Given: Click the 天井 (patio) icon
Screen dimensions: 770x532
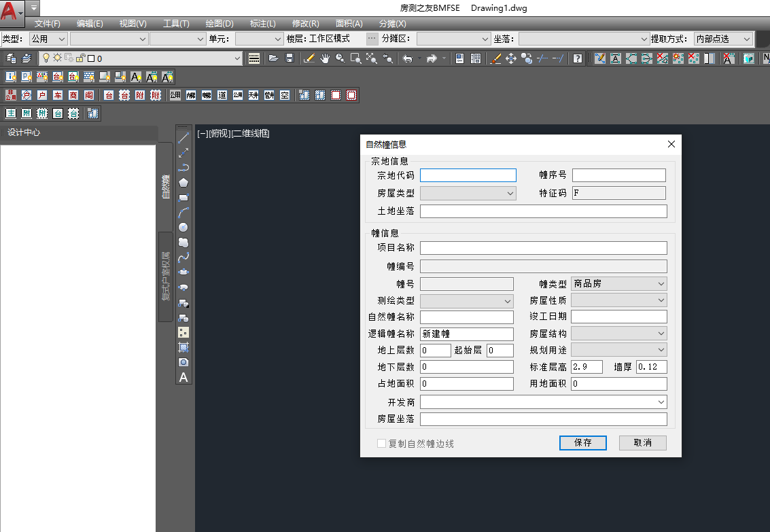Looking at the screenshot, I should tap(253, 95).
